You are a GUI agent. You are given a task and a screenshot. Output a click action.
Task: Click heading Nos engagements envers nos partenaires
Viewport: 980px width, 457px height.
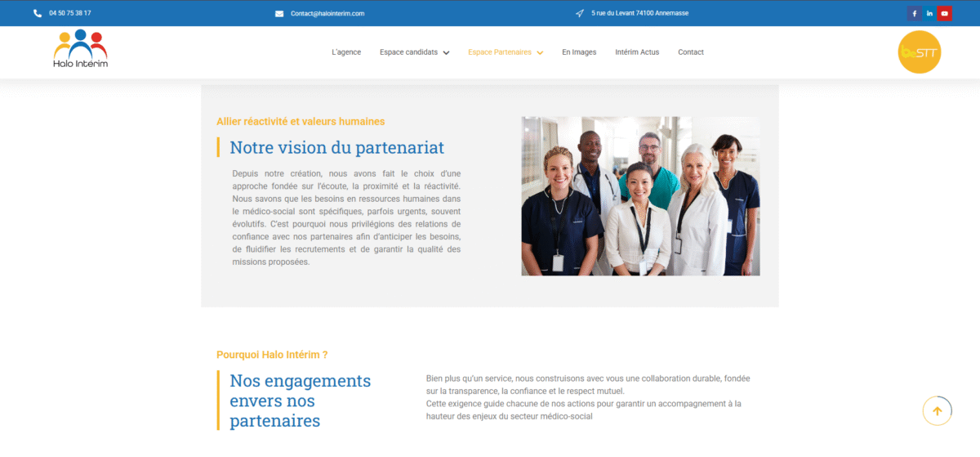point(300,401)
